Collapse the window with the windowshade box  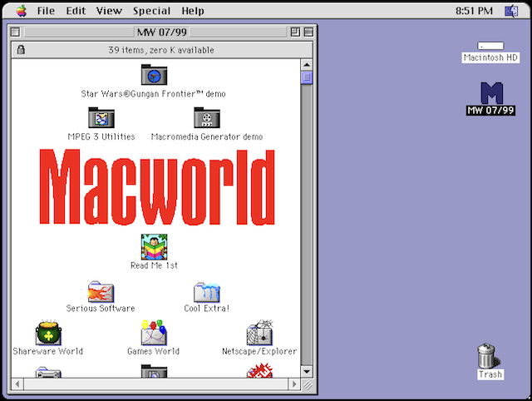coord(308,32)
